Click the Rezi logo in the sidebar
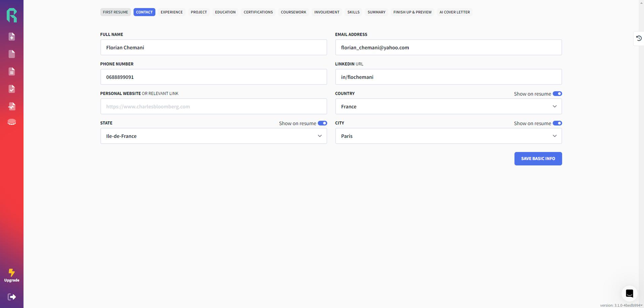The image size is (644, 308). (12, 15)
